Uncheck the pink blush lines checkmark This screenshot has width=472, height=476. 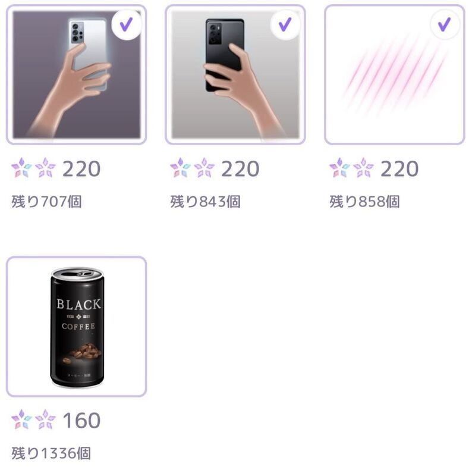[443, 24]
